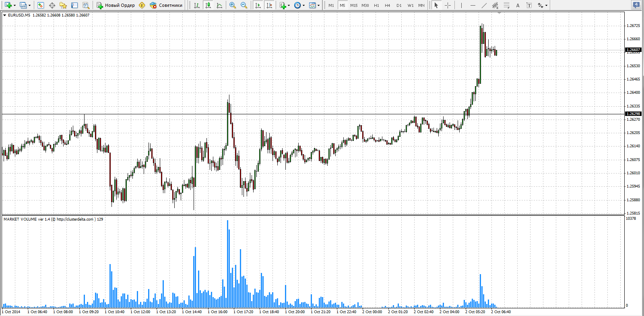Click the add Indicators icon
The width and height of the screenshot is (644, 316).
(283, 5)
